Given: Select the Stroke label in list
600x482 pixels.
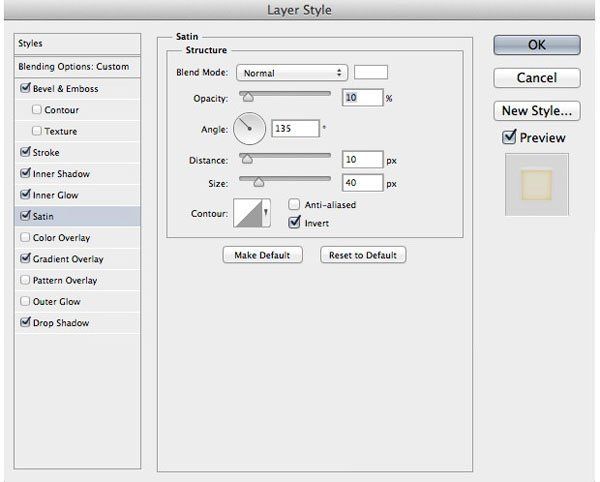Looking at the screenshot, I should [x=46, y=153].
